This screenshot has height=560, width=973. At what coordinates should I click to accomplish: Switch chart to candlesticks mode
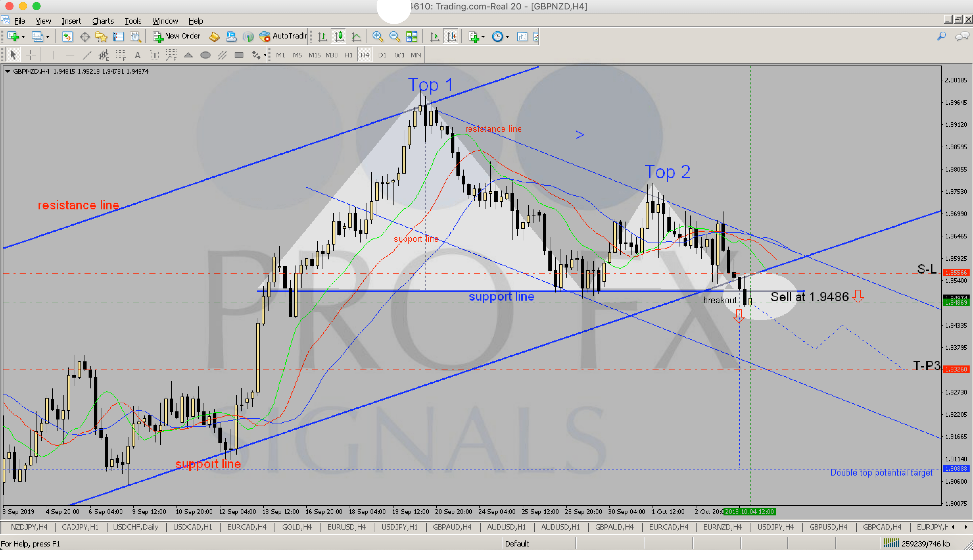click(339, 36)
